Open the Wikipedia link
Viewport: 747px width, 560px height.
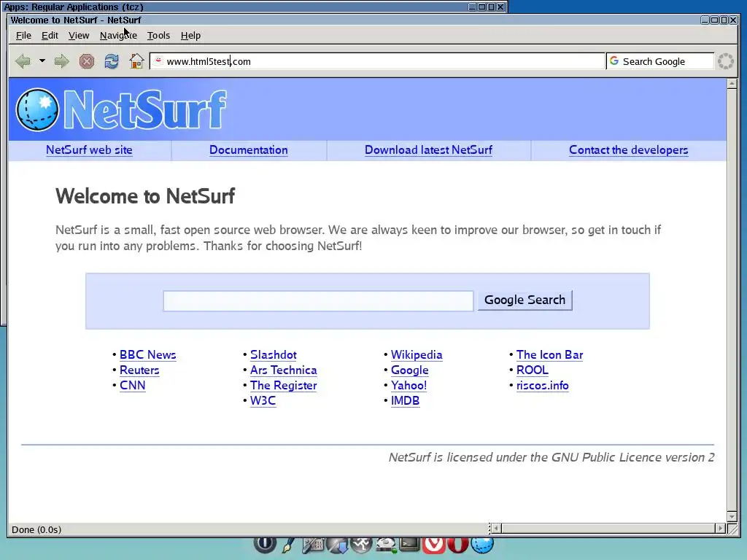[417, 355]
